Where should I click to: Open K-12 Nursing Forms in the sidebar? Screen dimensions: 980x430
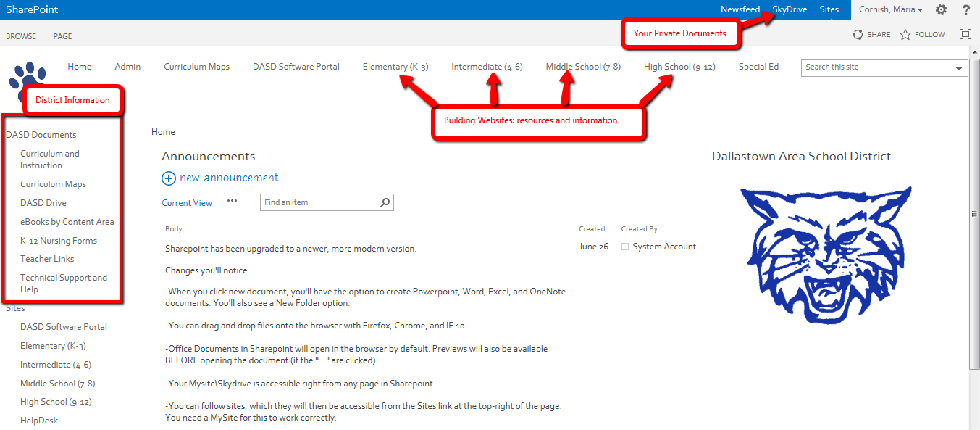tap(59, 241)
